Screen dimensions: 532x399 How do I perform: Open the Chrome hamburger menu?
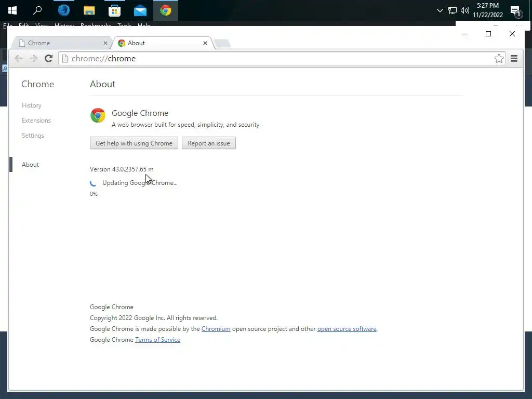pos(514,58)
